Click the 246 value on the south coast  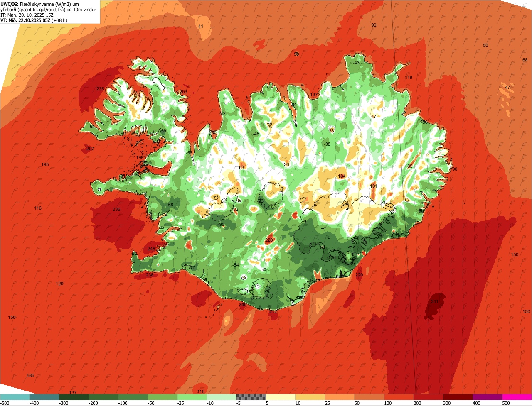(x=243, y=304)
